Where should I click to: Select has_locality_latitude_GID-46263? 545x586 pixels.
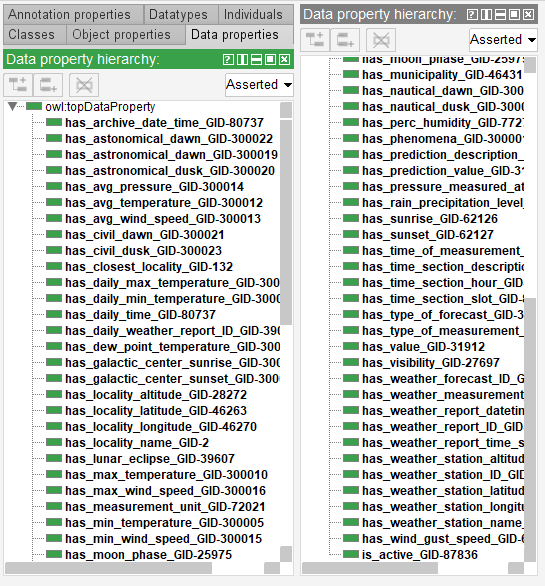click(156, 410)
